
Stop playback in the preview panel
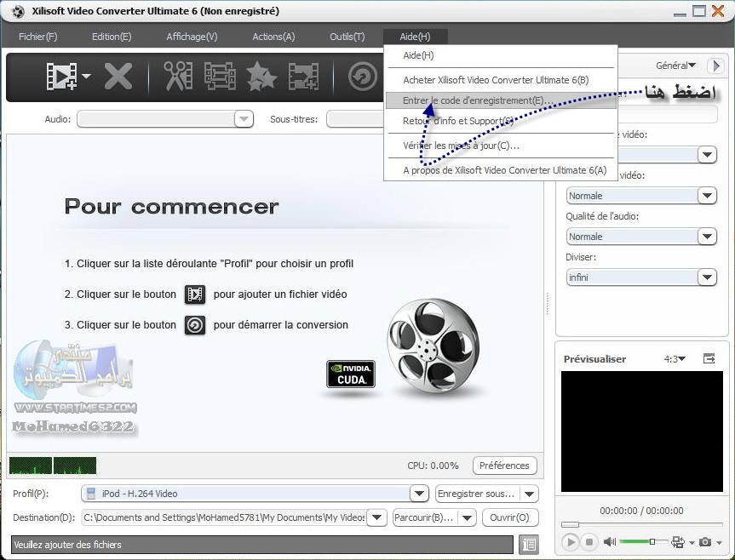click(589, 542)
